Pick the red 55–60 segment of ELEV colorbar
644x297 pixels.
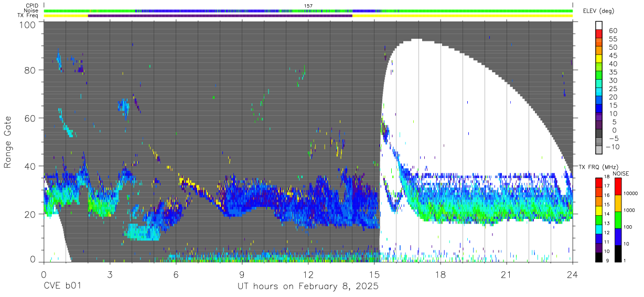pos(599,35)
